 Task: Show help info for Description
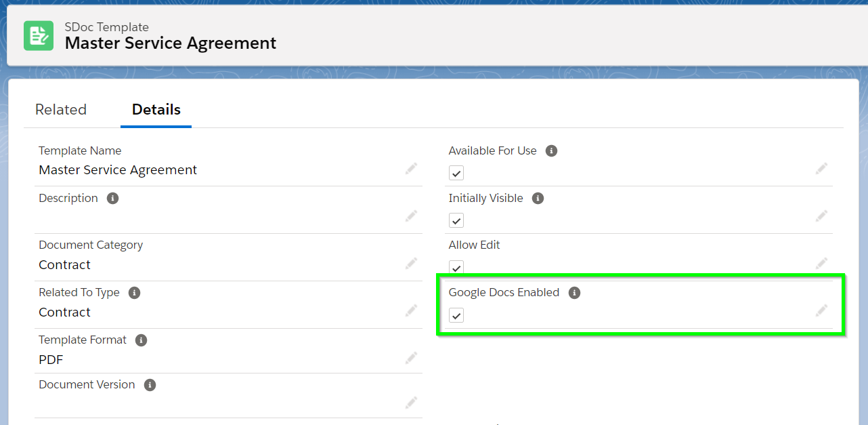[x=113, y=199]
